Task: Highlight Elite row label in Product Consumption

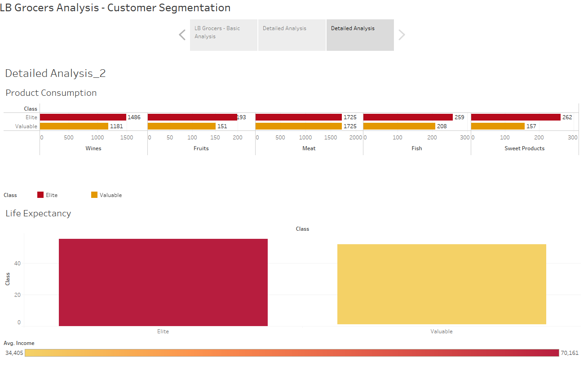Action: pyautogui.click(x=31, y=117)
